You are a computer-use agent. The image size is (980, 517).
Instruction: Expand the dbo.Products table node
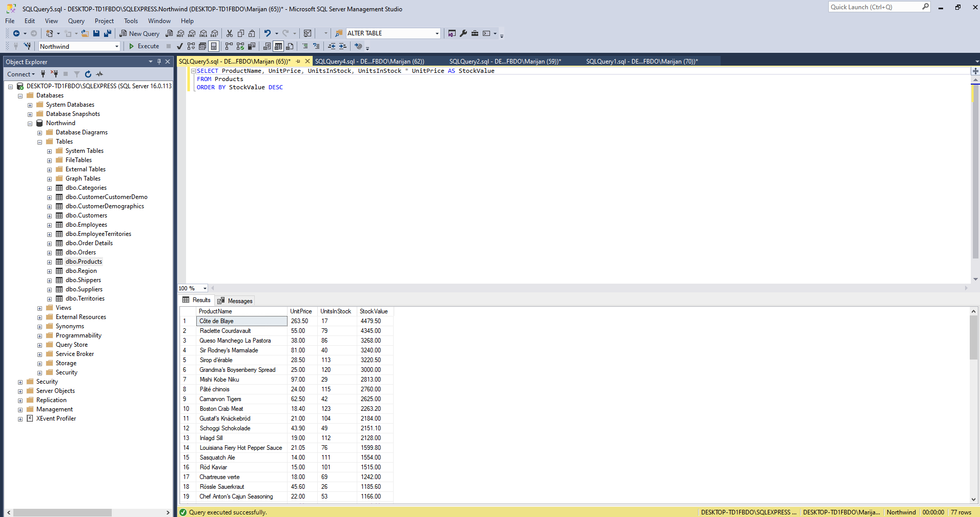tap(49, 262)
